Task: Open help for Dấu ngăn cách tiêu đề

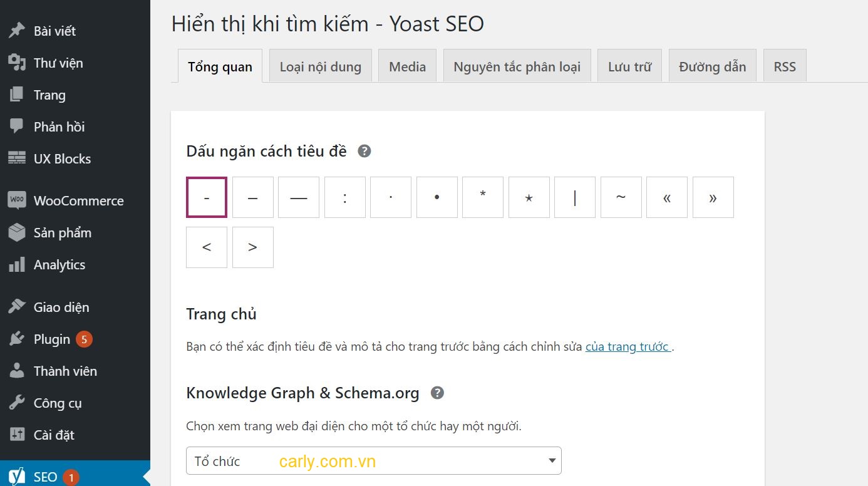Action: [364, 151]
